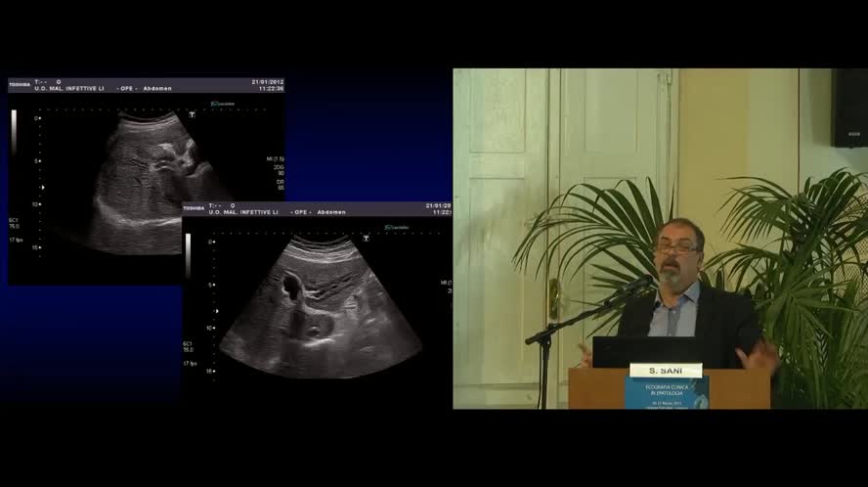Image resolution: width=868 pixels, height=487 pixels.
Task: Click the Abdomen label in lower scan header
Action: (x=332, y=212)
